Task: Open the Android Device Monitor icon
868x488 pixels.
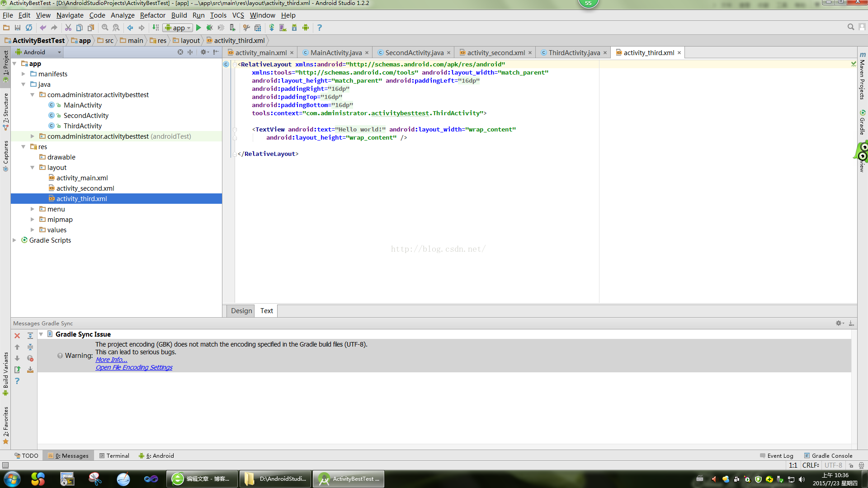Action: point(306,28)
